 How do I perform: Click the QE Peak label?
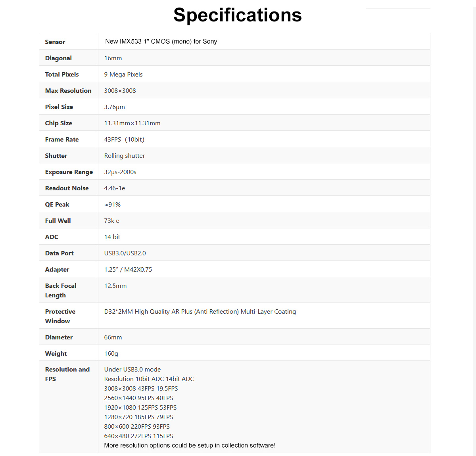coord(57,205)
